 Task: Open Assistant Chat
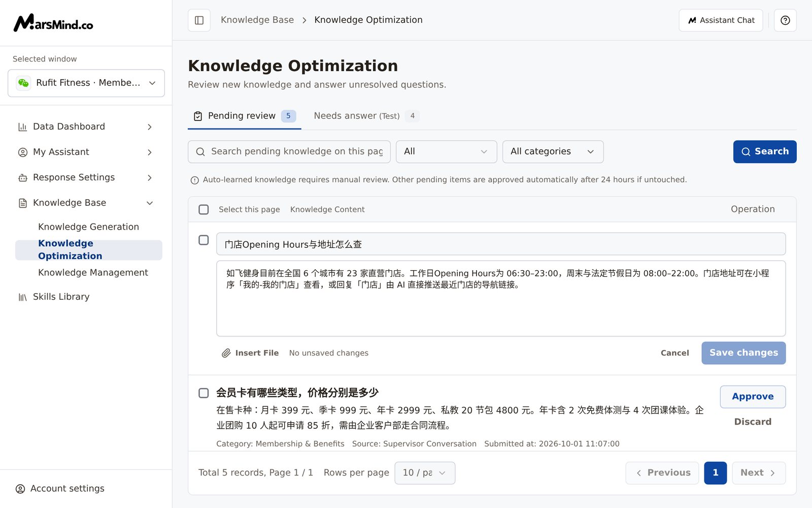click(x=721, y=20)
